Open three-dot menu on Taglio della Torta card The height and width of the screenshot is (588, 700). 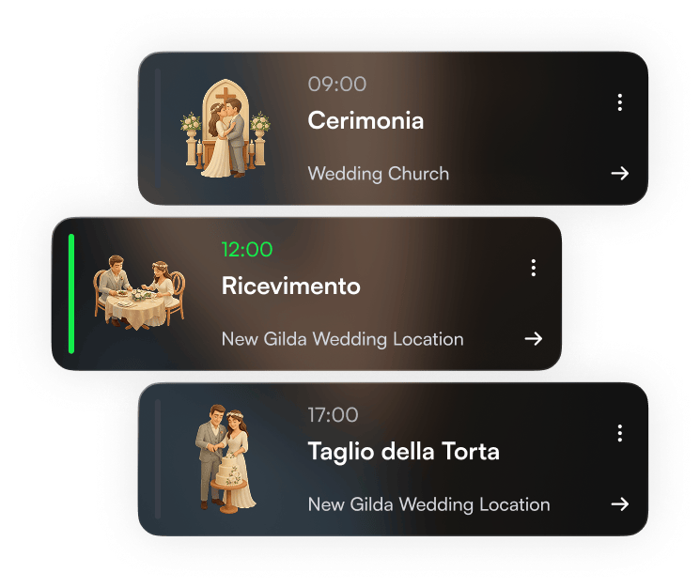[619, 433]
